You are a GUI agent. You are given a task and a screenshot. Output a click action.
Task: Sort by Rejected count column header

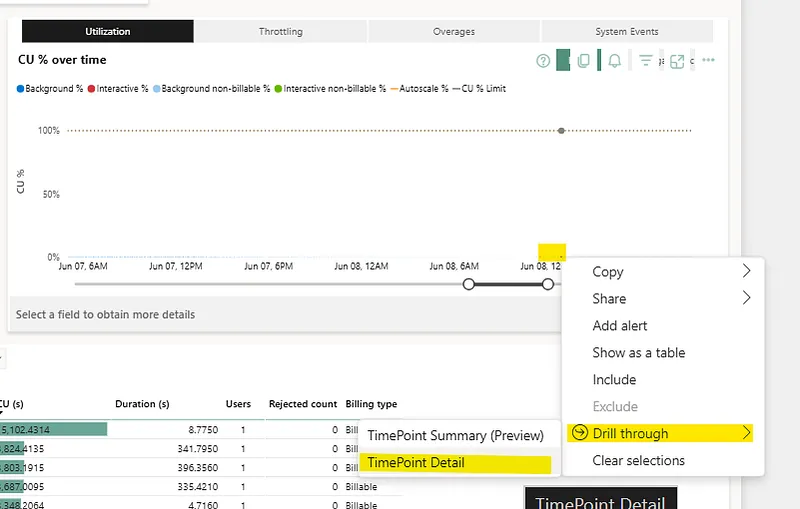click(303, 404)
